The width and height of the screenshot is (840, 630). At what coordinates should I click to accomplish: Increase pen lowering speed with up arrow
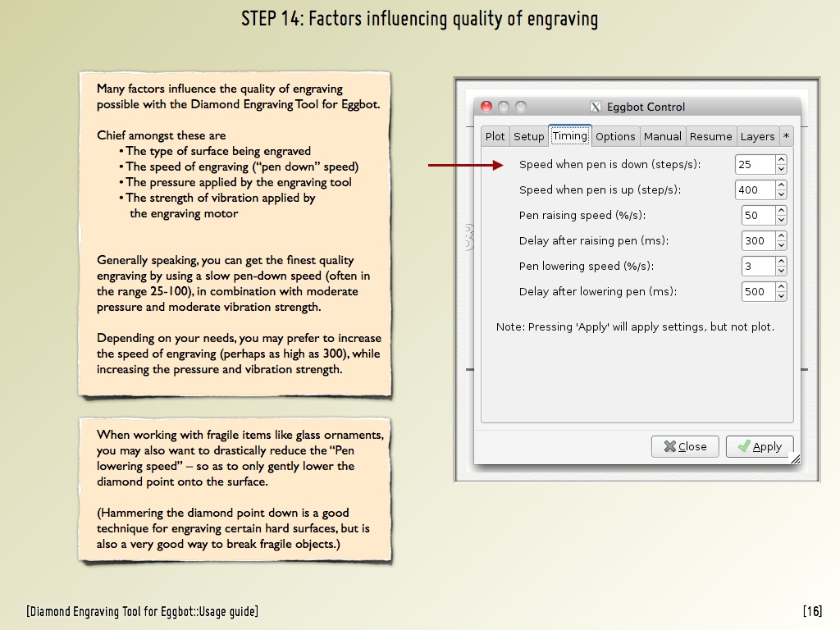[781, 262]
